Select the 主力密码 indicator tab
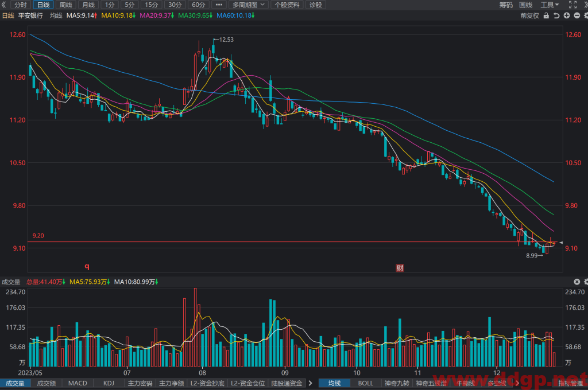The width and height of the screenshot is (588, 390). (140, 383)
